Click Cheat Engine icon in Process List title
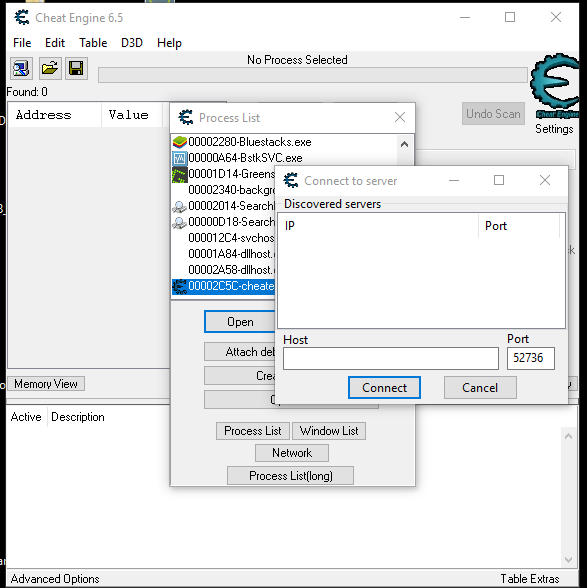Image resolution: width=587 pixels, height=588 pixels. pos(186,117)
